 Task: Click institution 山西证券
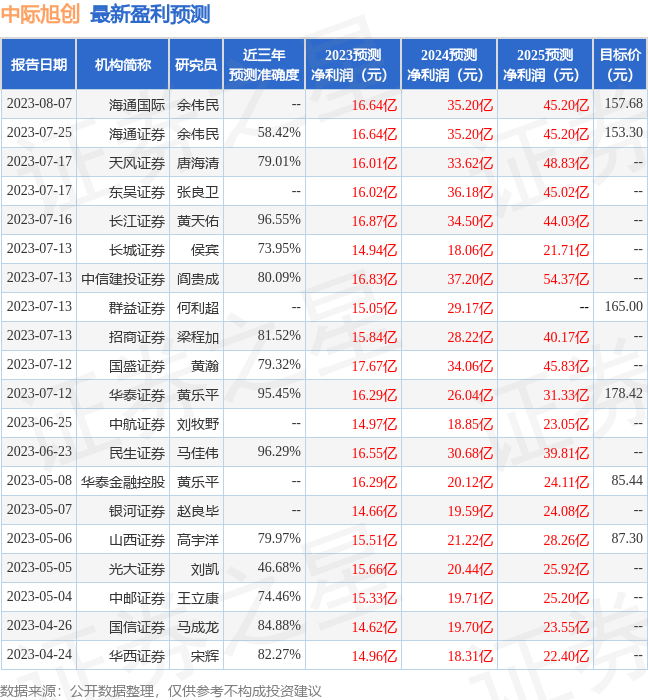tap(137, 541)
